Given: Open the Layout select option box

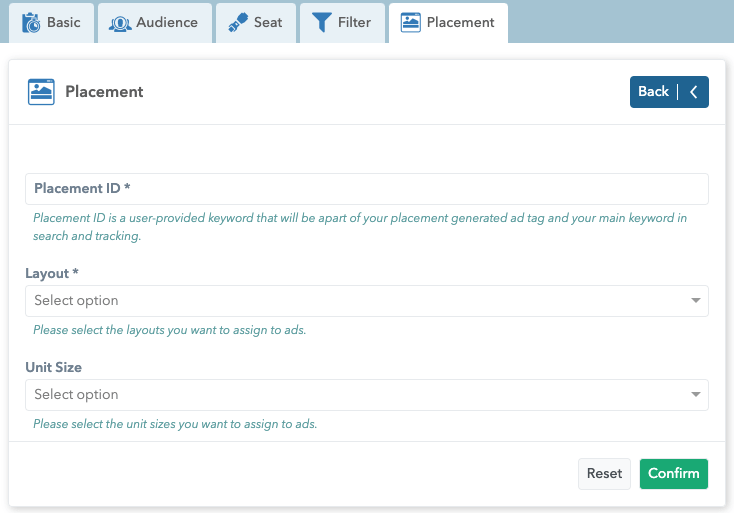Looking at the screenshot, I should (x=355, y=301).
